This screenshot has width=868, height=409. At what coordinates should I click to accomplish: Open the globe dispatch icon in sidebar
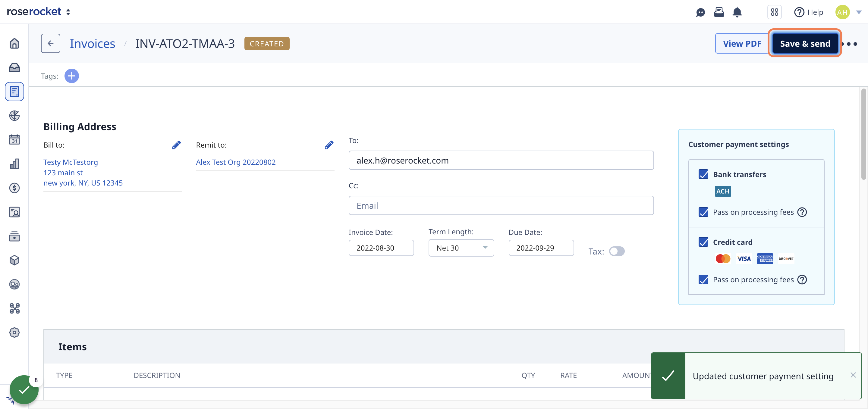click(x=14, y=115)
